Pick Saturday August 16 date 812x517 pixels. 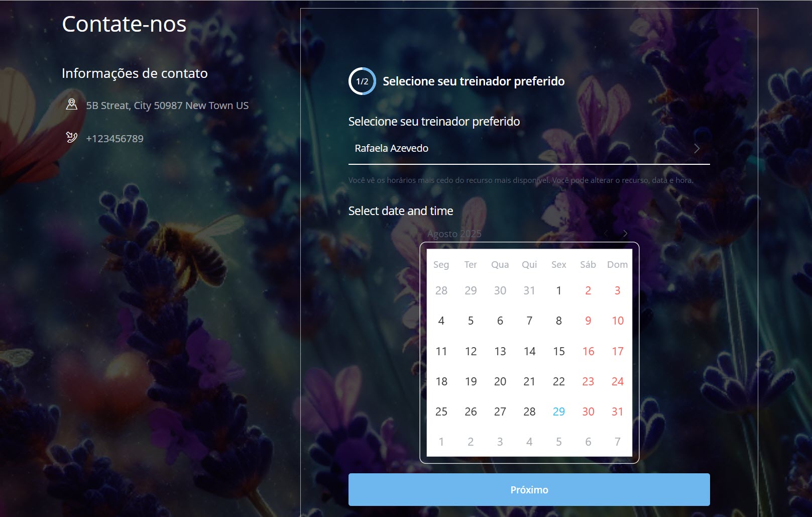pos(588,351)
